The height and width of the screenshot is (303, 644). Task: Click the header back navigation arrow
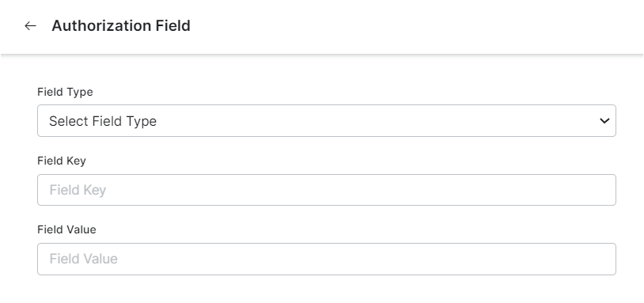coord(30,26)
